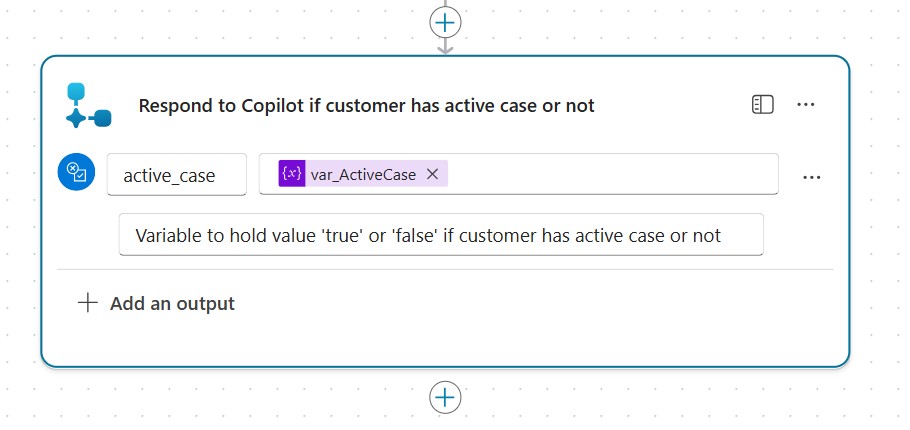Click the Add an output label
This screenshot has width=910, height=430.
(x=172, y=303)
